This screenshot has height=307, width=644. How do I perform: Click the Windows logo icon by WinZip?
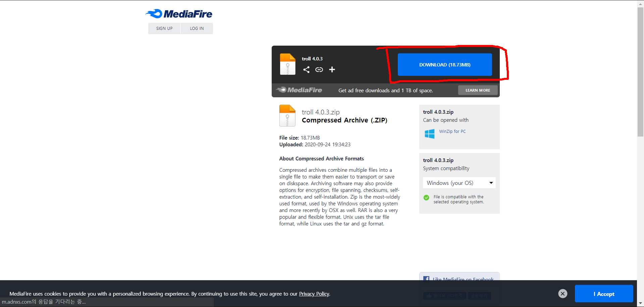[x=430, y=134]
